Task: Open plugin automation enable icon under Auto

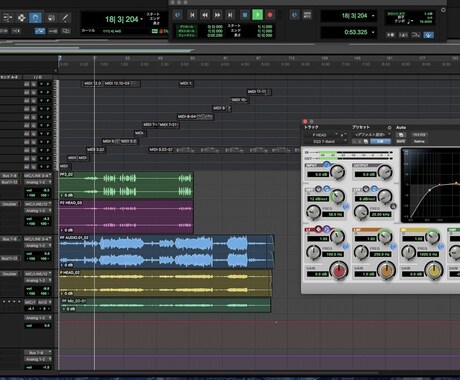Action: [401, 135]
